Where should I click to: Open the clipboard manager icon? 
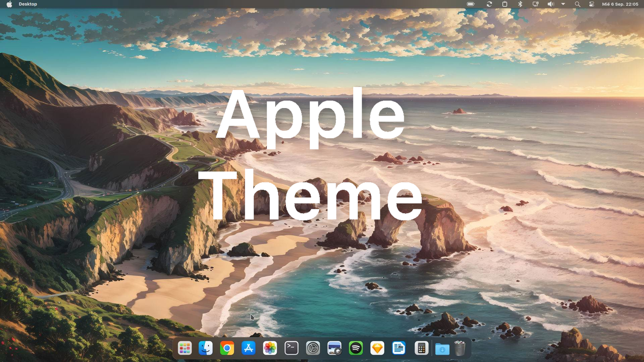[x=505, y=4]
